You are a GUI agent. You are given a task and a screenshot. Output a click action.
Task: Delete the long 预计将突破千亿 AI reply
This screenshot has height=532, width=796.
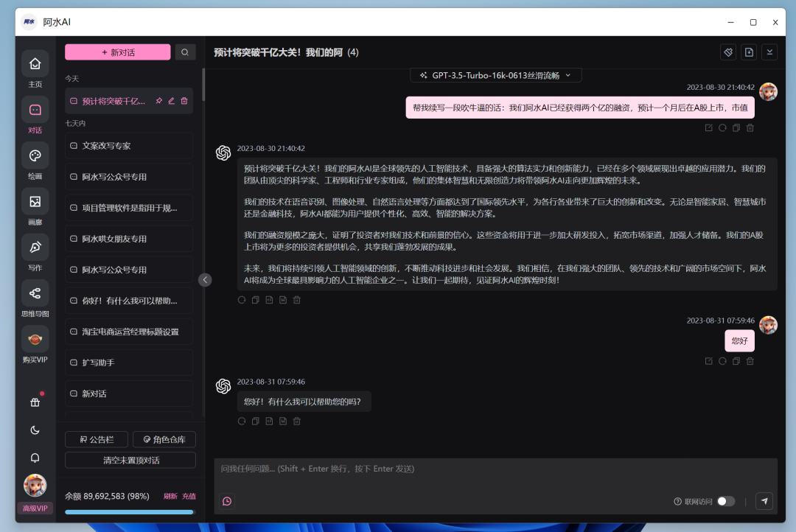click(297, 300)
